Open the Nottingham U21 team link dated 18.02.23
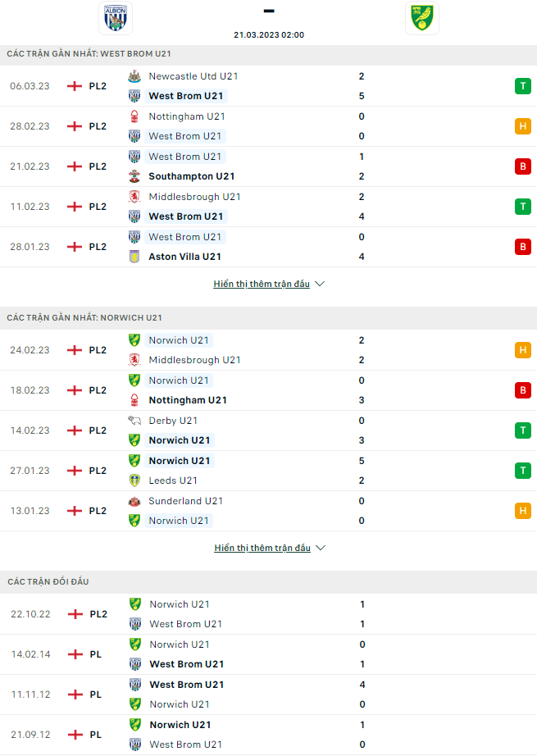The image size is (537, 756). [188, 400]
